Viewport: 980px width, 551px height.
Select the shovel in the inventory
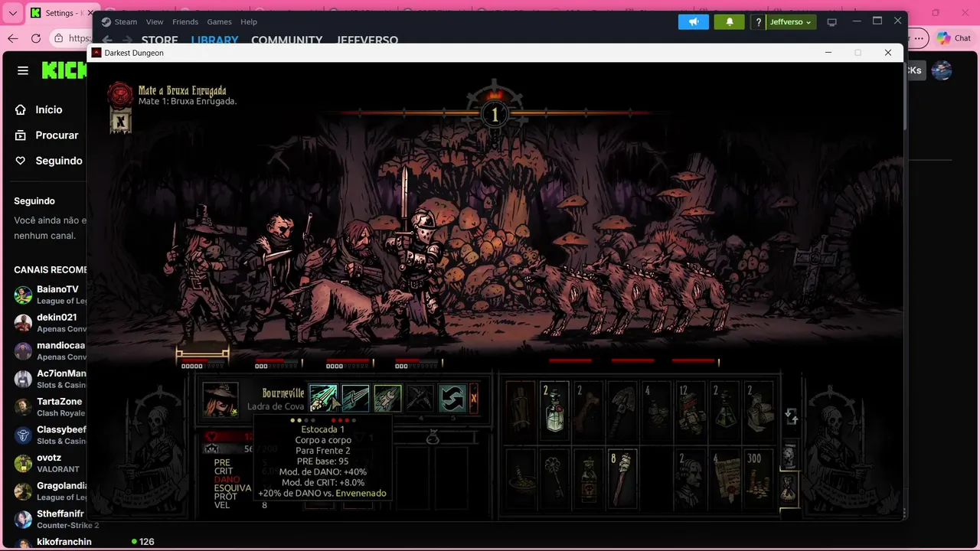[622, 411]
